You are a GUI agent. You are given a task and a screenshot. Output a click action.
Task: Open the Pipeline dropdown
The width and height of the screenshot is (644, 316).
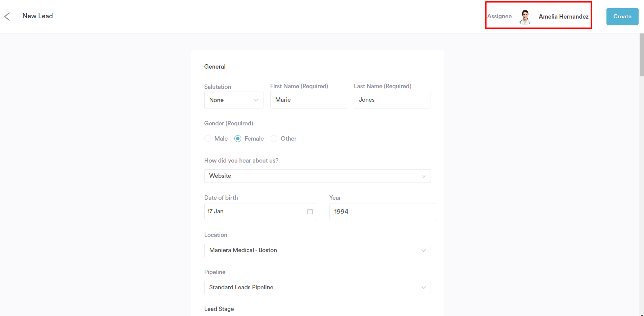(x=317, y=288)
